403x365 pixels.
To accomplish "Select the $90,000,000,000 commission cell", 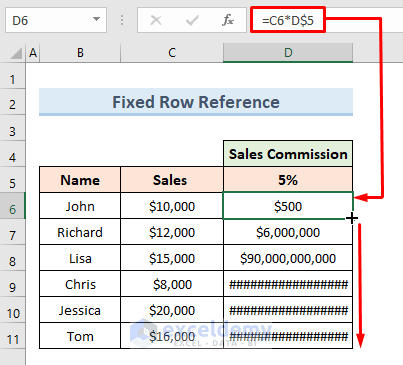I will (x=288, y=258).
